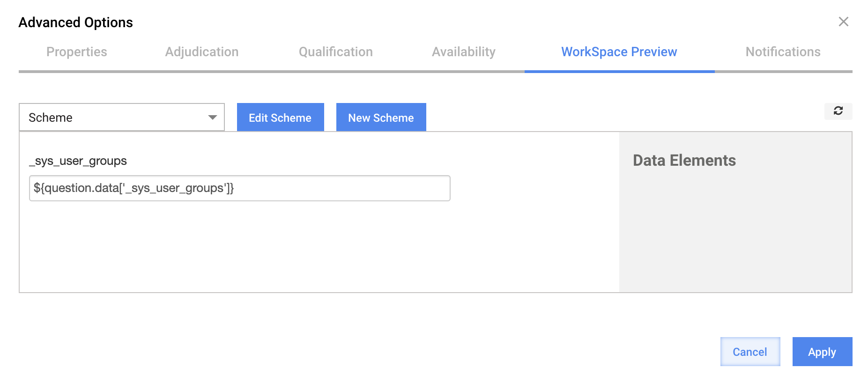Click the _sys_user_groups field label

tap(78, 161)
